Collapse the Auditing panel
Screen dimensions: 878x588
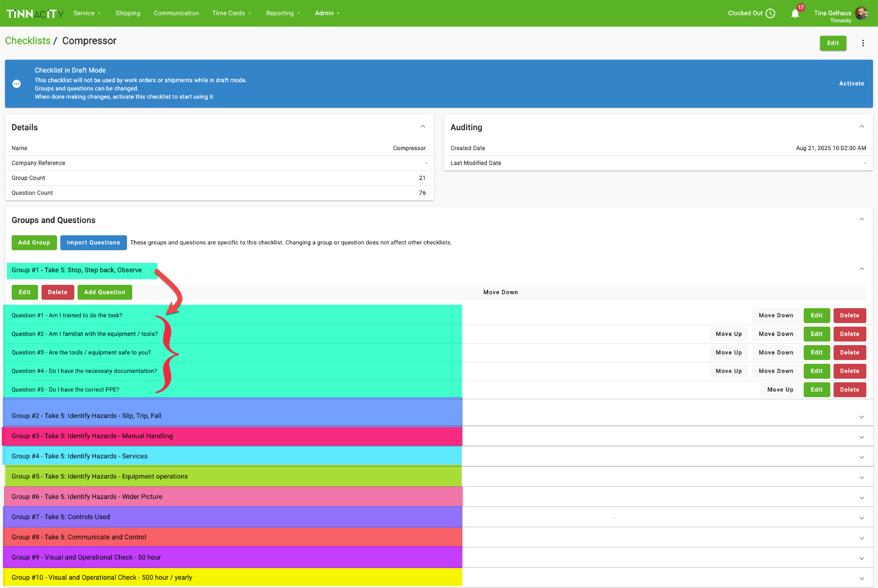pos(862,127)
